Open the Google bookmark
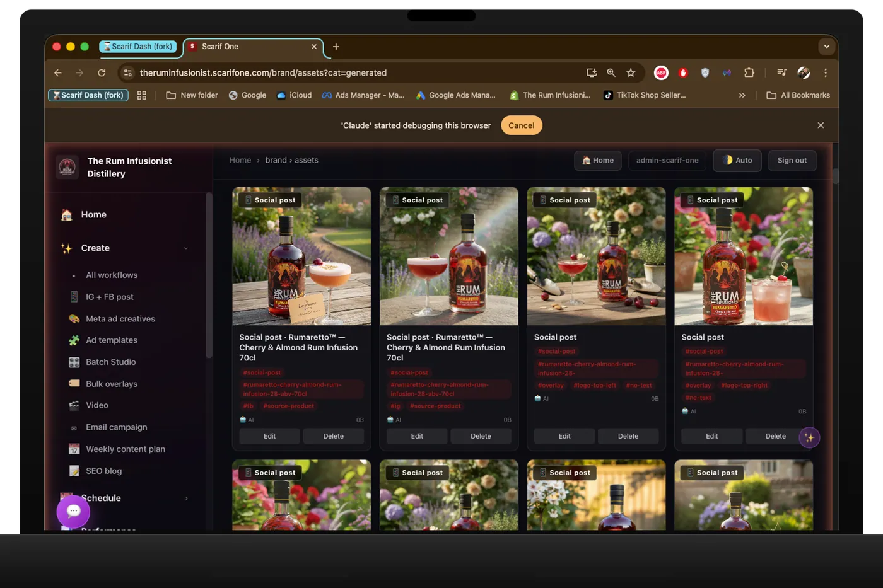This screenshot has width=883, height=588. tap(247, 95)
